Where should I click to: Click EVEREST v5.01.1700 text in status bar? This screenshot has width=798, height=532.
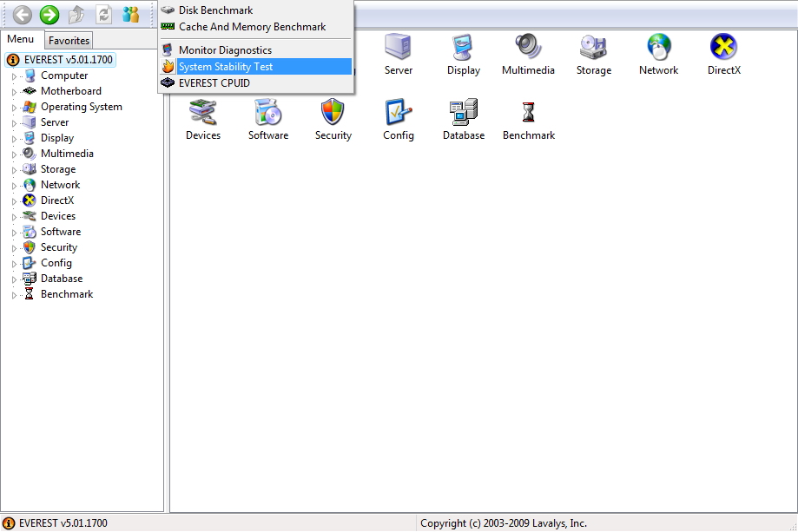point(63,522)
